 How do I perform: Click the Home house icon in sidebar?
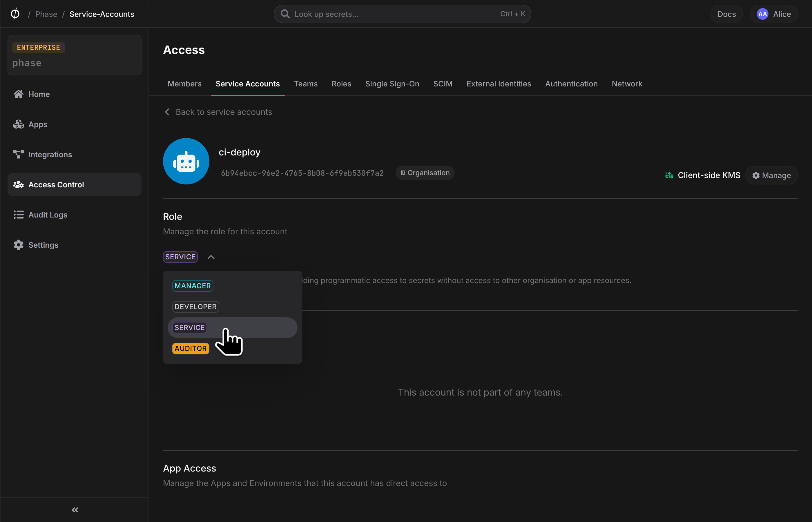point(18,94)
